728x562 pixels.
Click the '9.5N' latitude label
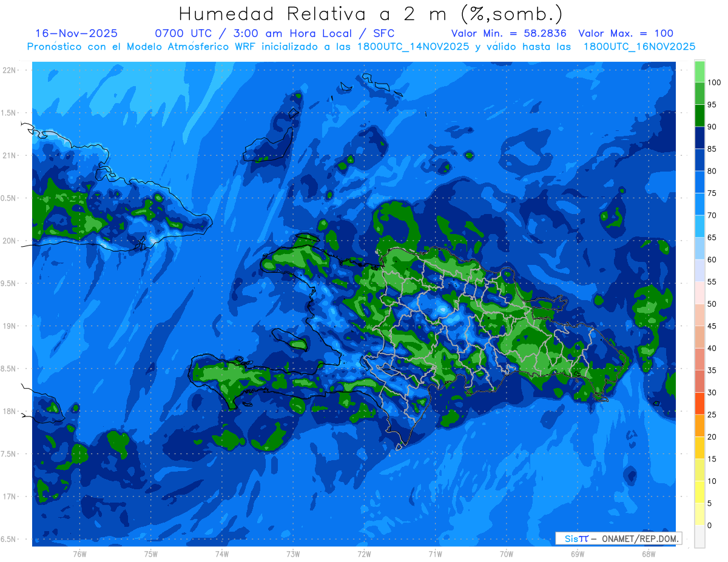tap(8, 283)
